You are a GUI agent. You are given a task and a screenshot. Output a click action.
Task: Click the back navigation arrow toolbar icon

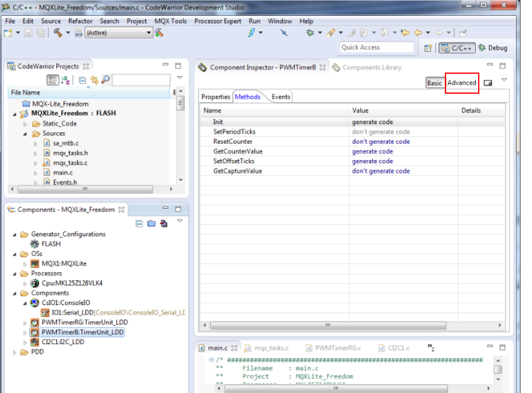coord(418,33)
